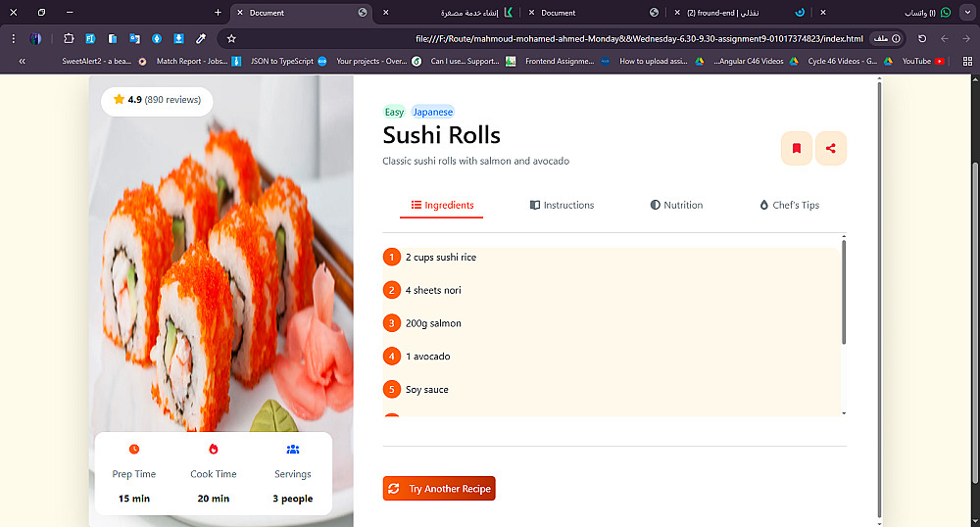Open the YouTube bookmark
Screen dimensions: 980x527
tap(923, 61)
